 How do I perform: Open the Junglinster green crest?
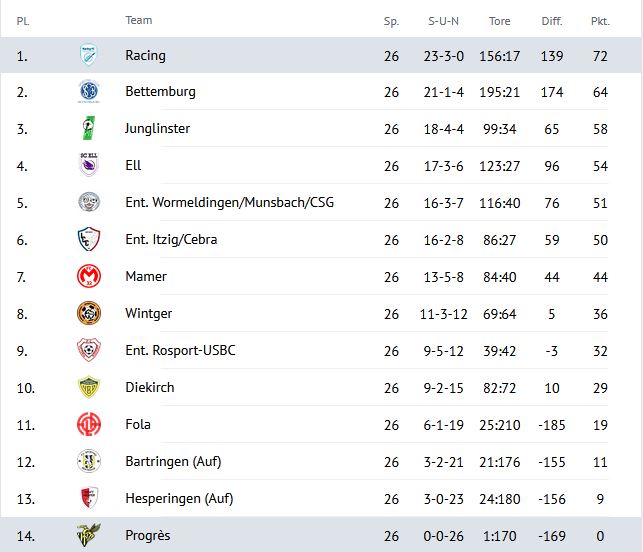click(89, 128)
